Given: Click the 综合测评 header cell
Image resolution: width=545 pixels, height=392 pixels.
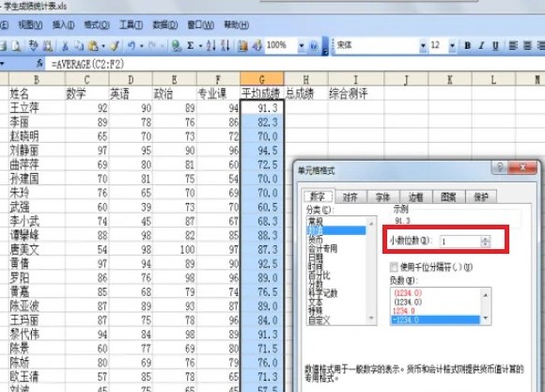Looking at the screenshot, I should [356, 94].
